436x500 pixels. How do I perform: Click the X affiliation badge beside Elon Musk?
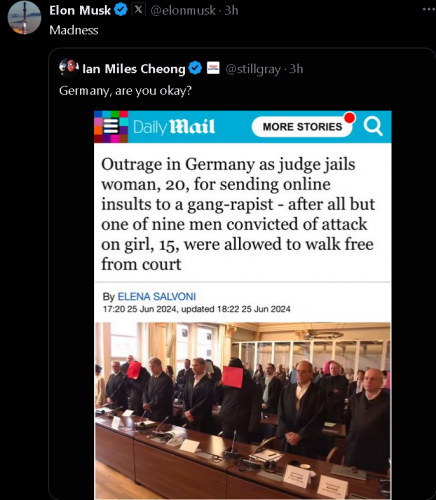[x=138, y=10]
